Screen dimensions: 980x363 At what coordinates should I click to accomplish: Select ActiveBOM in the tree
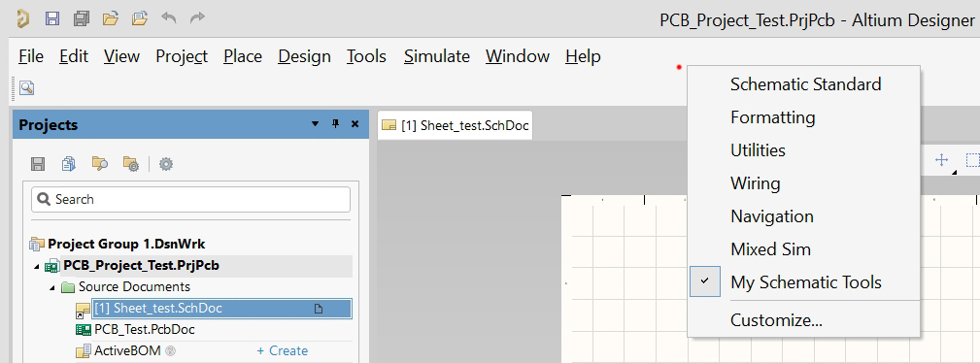click(x=127, y=351)
